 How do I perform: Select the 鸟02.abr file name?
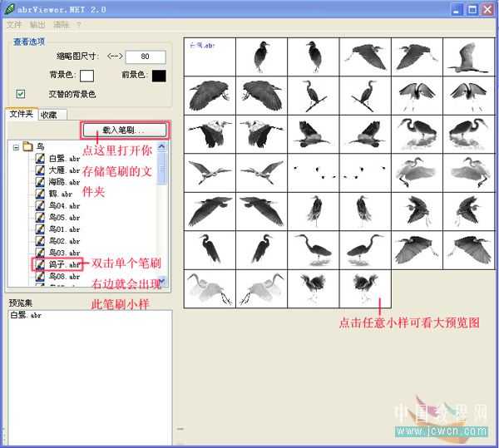[x=64, y=241]
